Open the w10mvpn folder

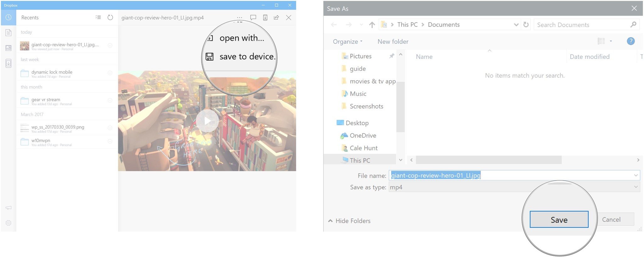click(67, 142)
